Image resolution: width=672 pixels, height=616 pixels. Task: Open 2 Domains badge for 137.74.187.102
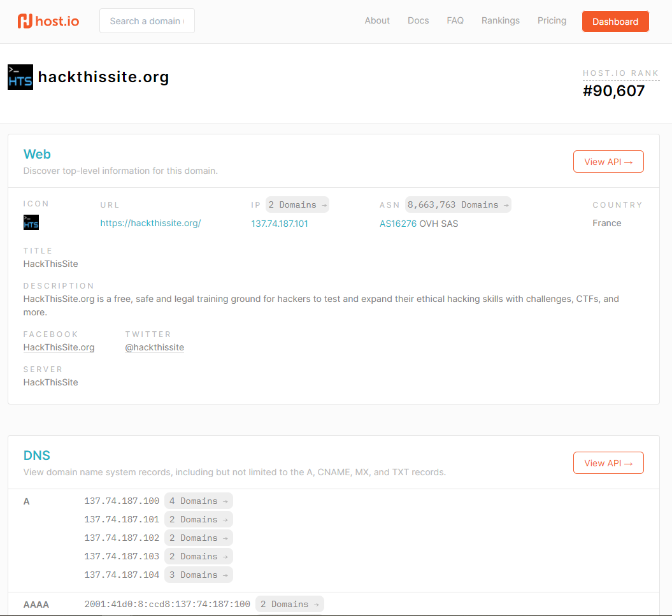[199, 538]
